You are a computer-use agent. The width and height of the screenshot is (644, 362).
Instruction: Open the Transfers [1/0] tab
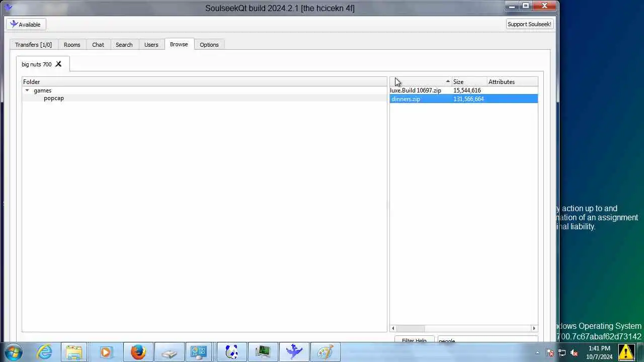(33, 45)
